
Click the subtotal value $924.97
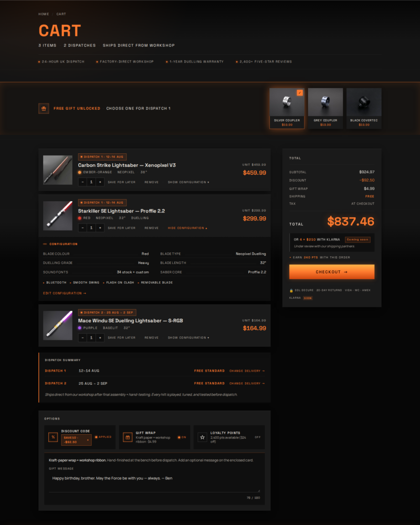367,172
